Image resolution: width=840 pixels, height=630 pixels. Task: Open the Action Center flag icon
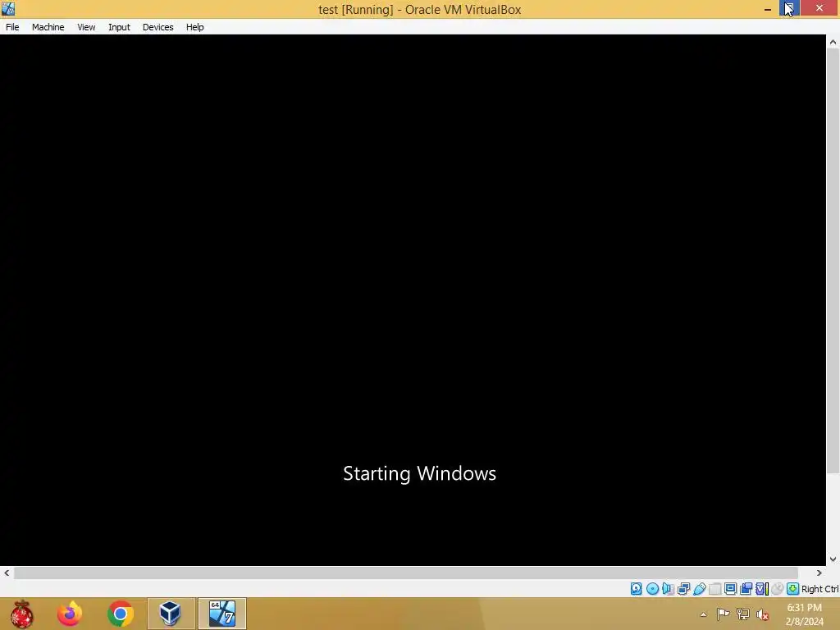point(723,614)
